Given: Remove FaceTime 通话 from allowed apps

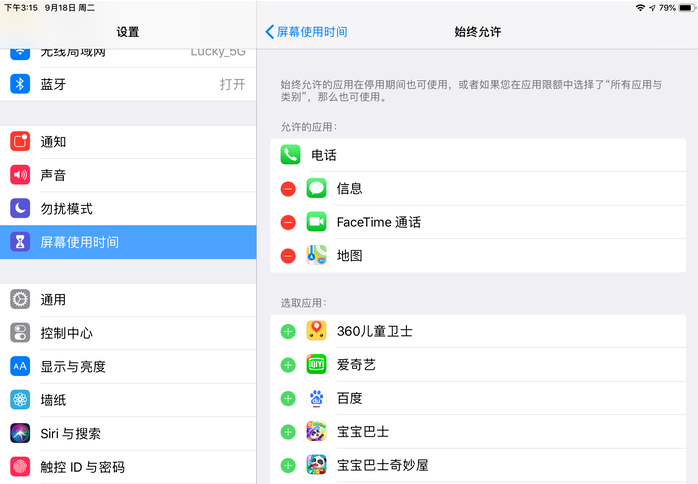Looking at the screenshot, I should coord(288,222).
